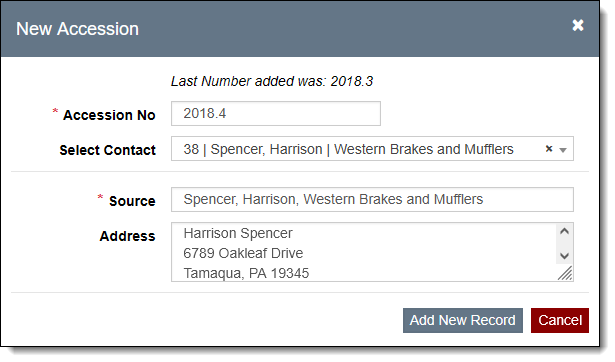615x362 pixels.
Task: Click the Last Number added was 2018.3 note
Action: pyautogui.click(x=272, y=81)
